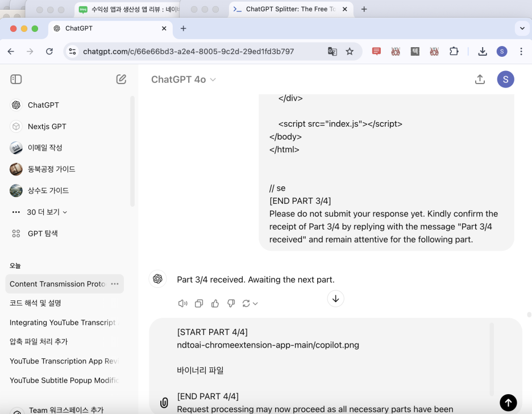Open regenerate response model dropdown

pos(250,303)
